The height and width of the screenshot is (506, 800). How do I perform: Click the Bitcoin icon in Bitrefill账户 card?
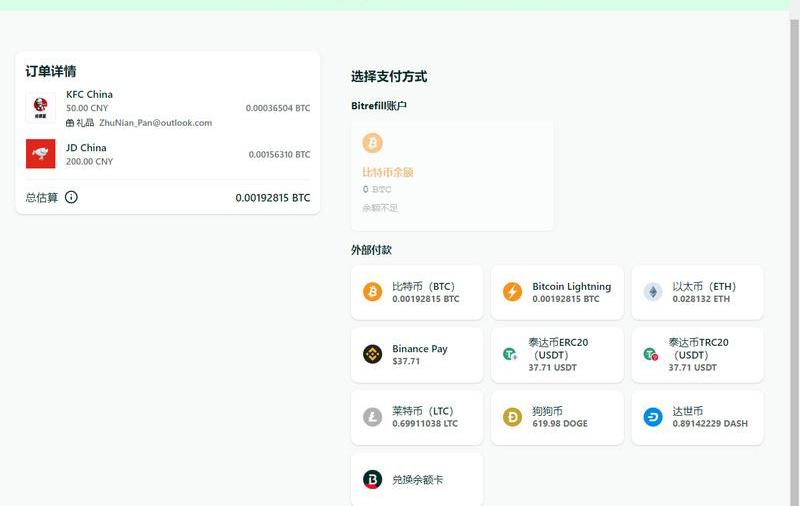[372, 143]
